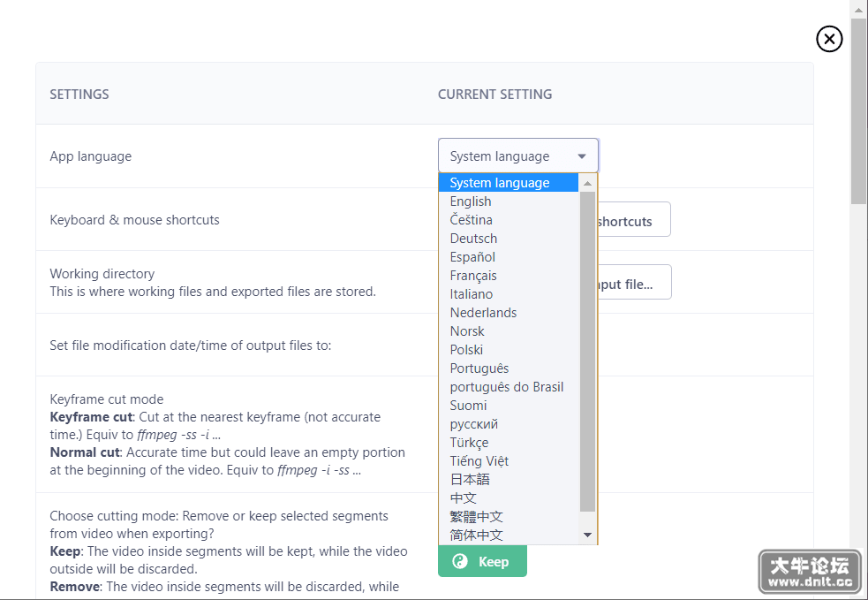This screenshot has height=600, width=868.
Task: Click the 'Keyboard & mouse shortcuts' label
Action: pos(134,220)
